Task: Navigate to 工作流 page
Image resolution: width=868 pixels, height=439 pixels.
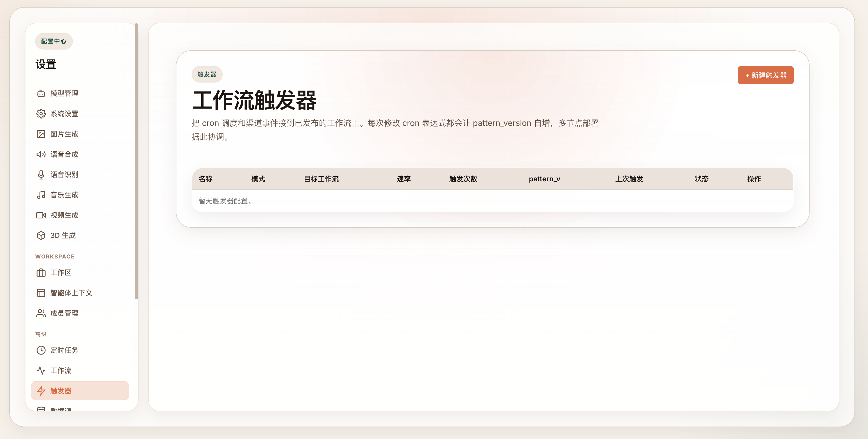Action: click(80, 370)
